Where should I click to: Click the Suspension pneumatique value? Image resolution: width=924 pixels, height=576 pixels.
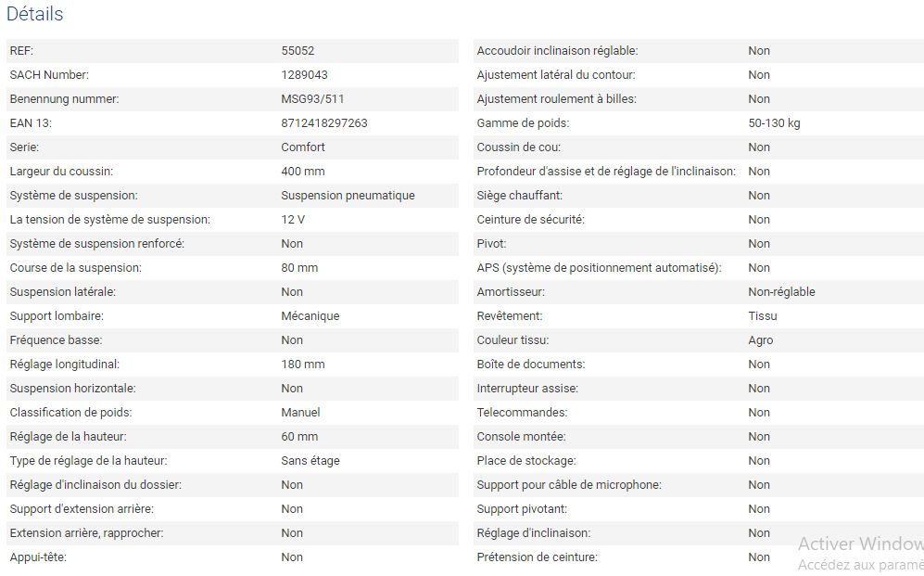(348, 196)
